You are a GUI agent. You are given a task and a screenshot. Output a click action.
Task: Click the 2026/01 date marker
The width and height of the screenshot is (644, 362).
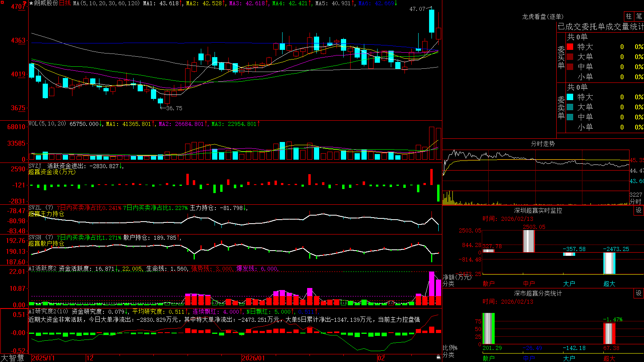pos(254,358)
